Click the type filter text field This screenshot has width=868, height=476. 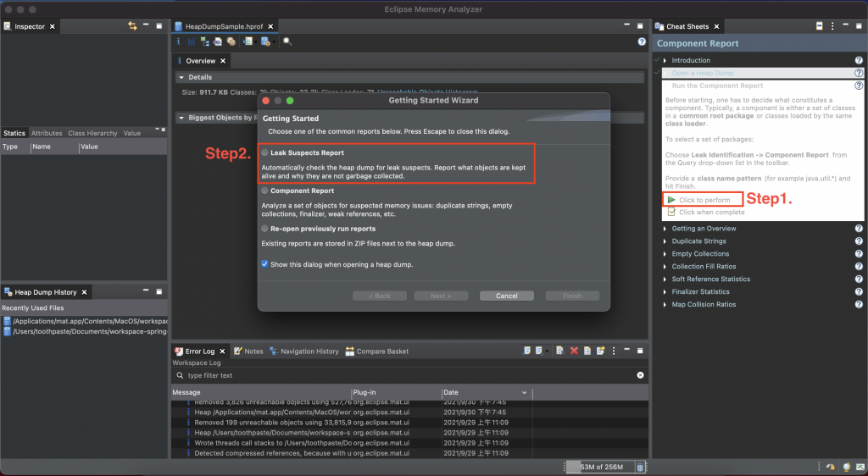coord(409,375)
